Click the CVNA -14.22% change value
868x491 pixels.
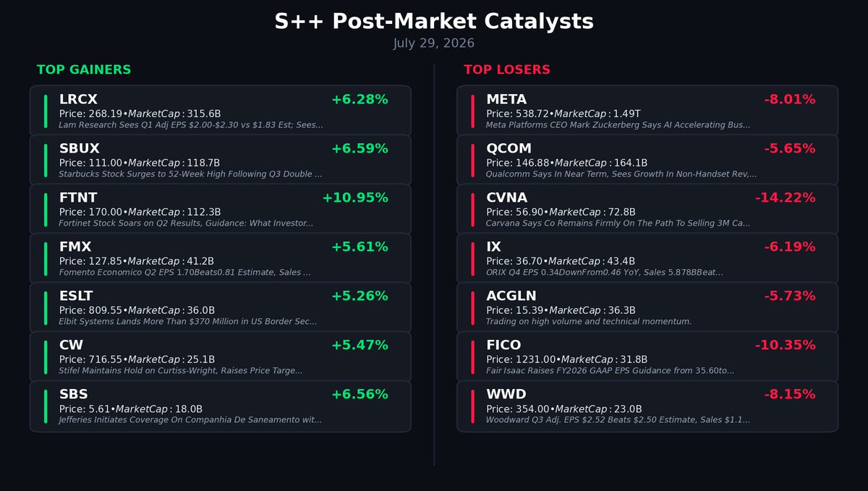click(786, 197)
